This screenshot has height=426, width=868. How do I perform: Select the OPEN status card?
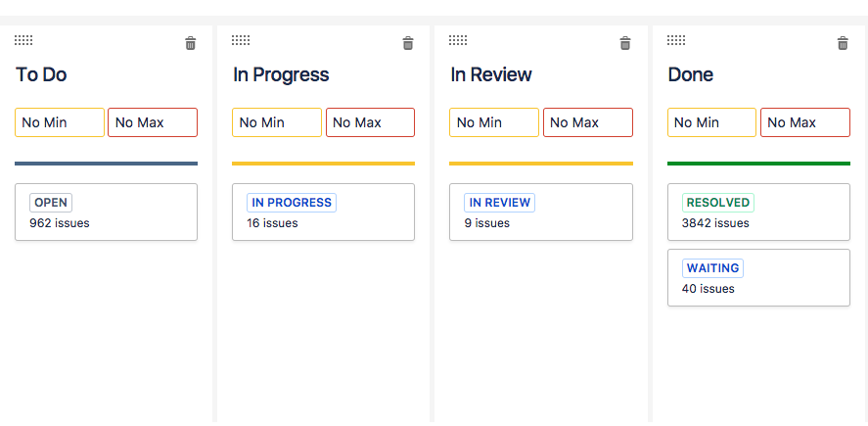pos(107,213)
